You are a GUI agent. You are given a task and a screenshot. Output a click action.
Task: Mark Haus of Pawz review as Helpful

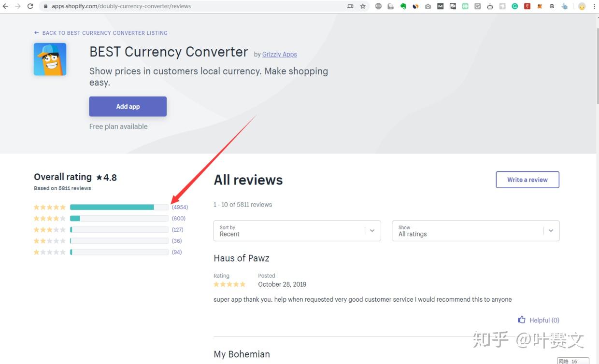pos(539,320)
